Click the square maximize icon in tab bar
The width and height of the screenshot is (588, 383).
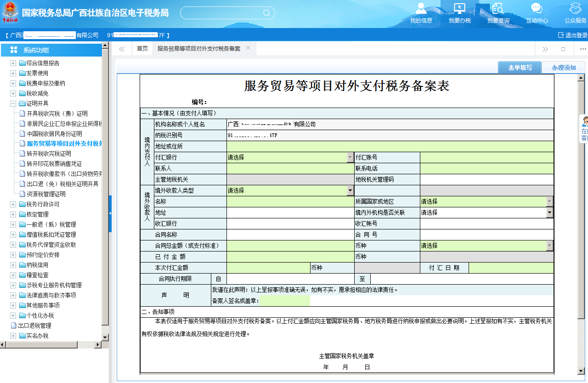(x=563, y=49)
